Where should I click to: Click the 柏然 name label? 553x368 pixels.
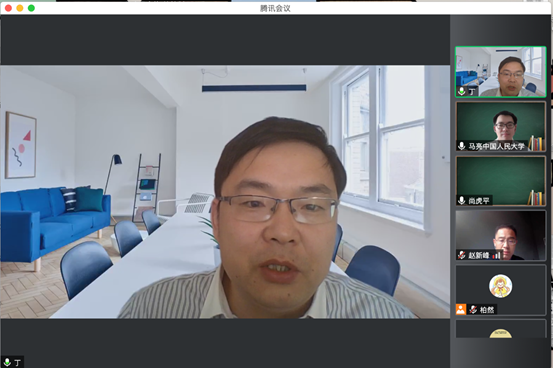pyautogui.click(x=487, y=310)
